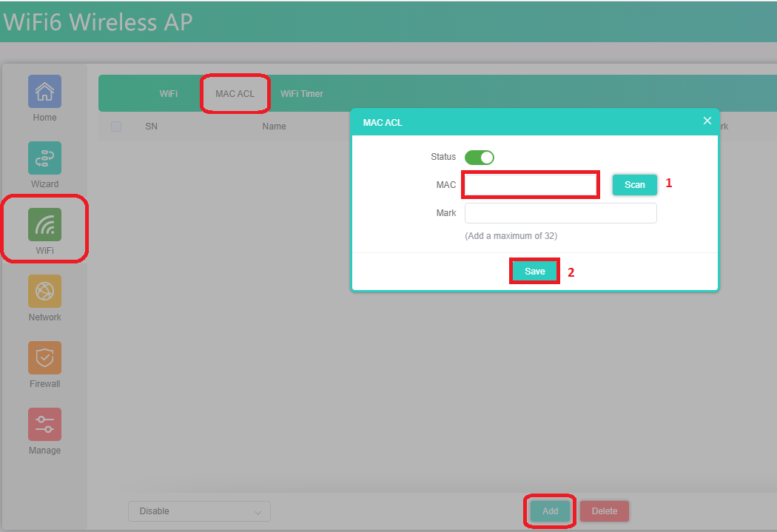Viewport: 777px width, 532px height.
Task: Open the Manage sliders icon
Action: pos(44,425)
